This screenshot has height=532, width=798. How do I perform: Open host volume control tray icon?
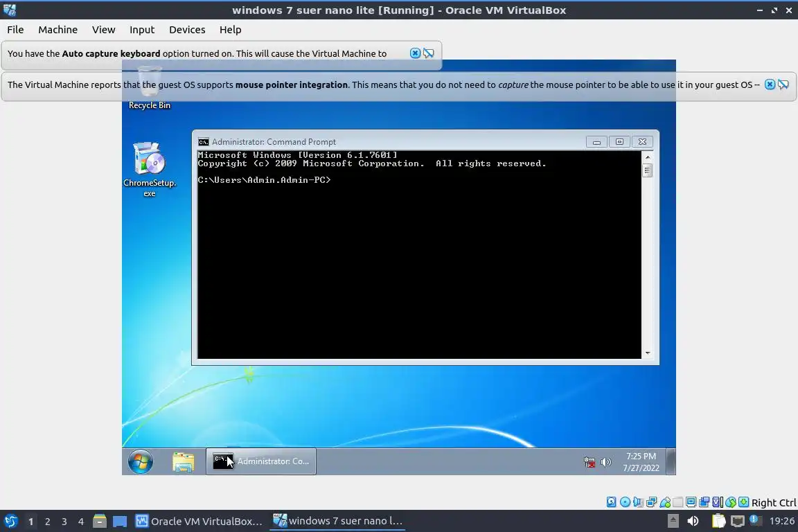[x=693, y=521]
